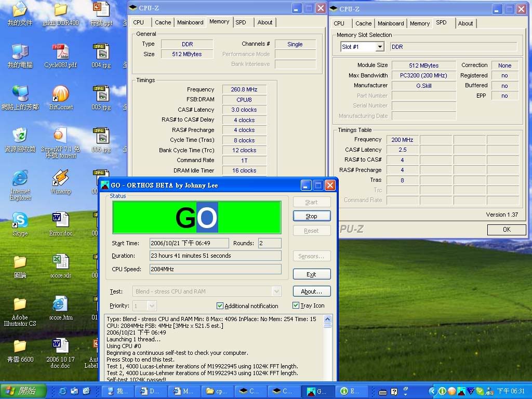The image size is (532, 399).
Task: Open About tab in right CPU-Z window
Action: click(x=465, y=23)
